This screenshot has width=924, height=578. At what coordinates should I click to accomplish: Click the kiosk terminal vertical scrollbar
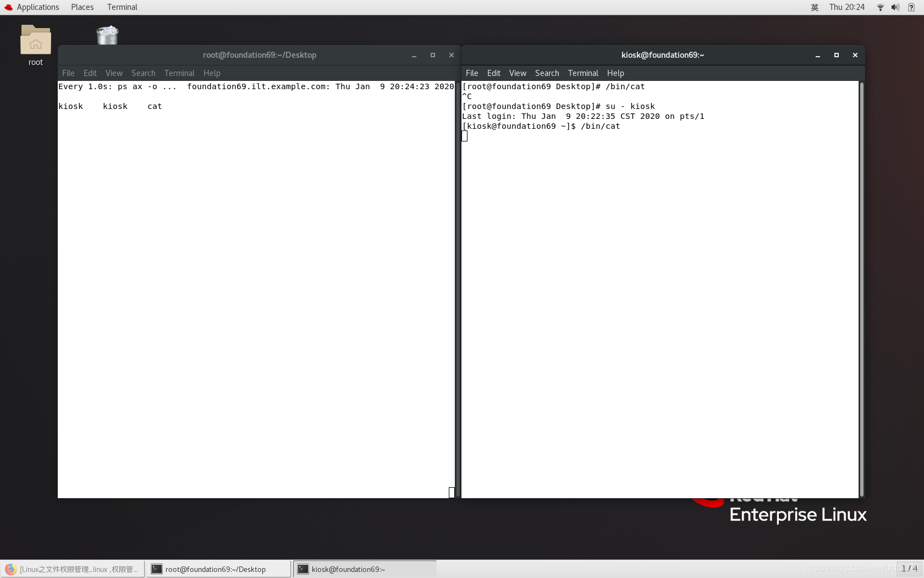point(861,289)
